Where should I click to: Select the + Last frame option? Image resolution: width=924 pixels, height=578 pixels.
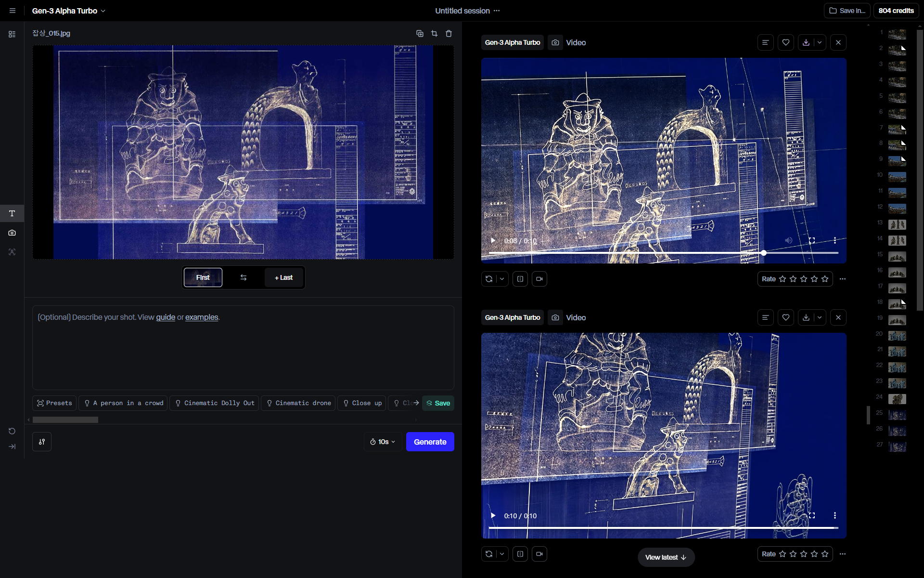click(283, 277)
